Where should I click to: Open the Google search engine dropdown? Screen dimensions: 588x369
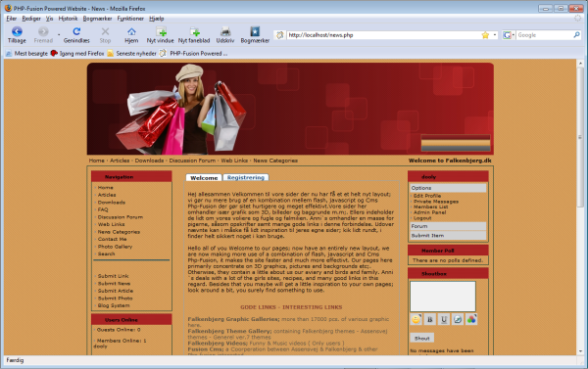[509, 35]
